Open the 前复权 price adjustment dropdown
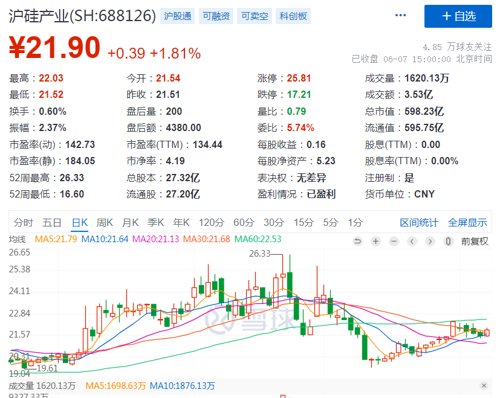Viewport: 500px width, 398px height. 475,241
